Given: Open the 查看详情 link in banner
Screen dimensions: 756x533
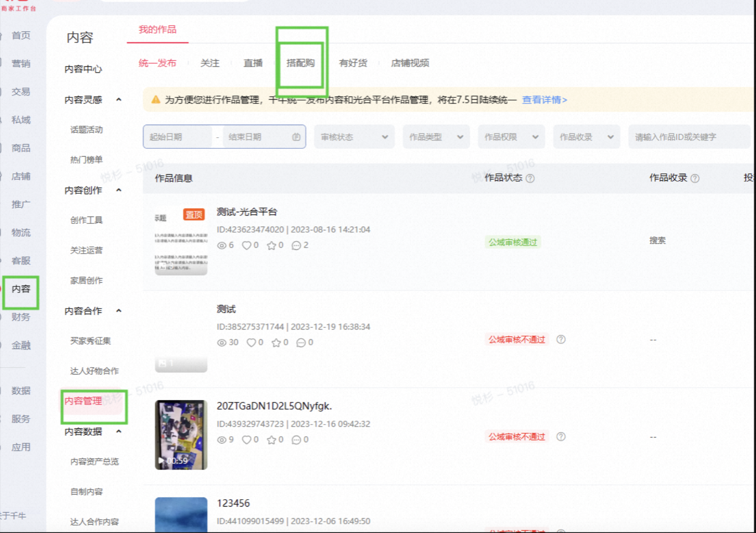Looking at the screenshot, I should [x=545, y=100].
